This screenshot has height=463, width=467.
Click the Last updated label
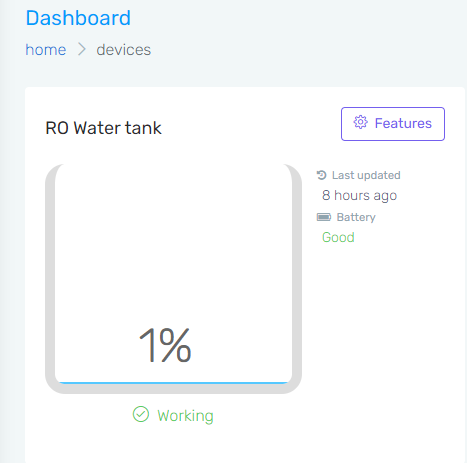click(x=366, y=175)
